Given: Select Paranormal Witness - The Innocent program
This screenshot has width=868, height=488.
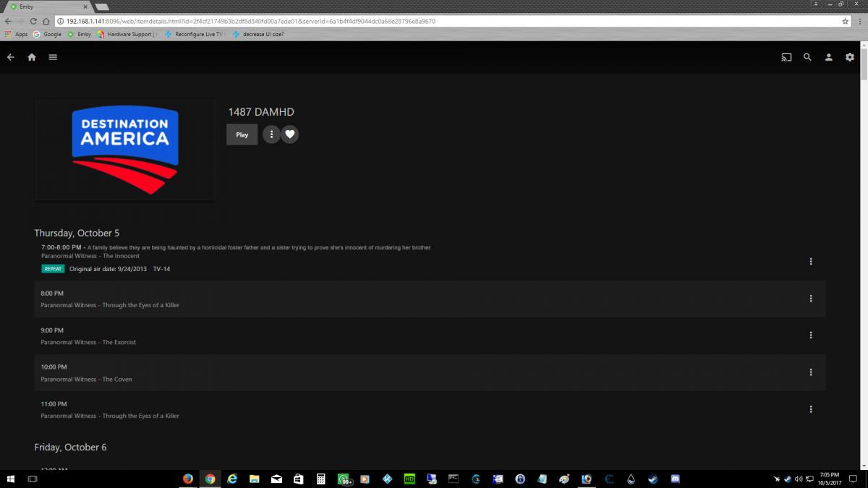Looking at the screenshot, I should click(90, 256).
